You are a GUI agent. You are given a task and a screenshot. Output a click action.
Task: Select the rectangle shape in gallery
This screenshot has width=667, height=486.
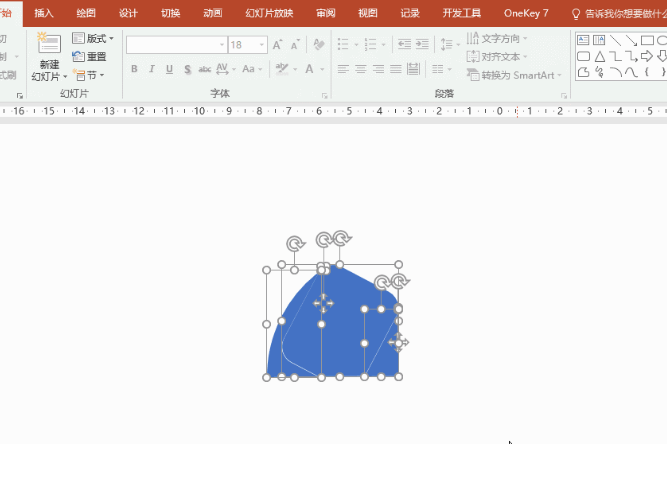(647, 40)
